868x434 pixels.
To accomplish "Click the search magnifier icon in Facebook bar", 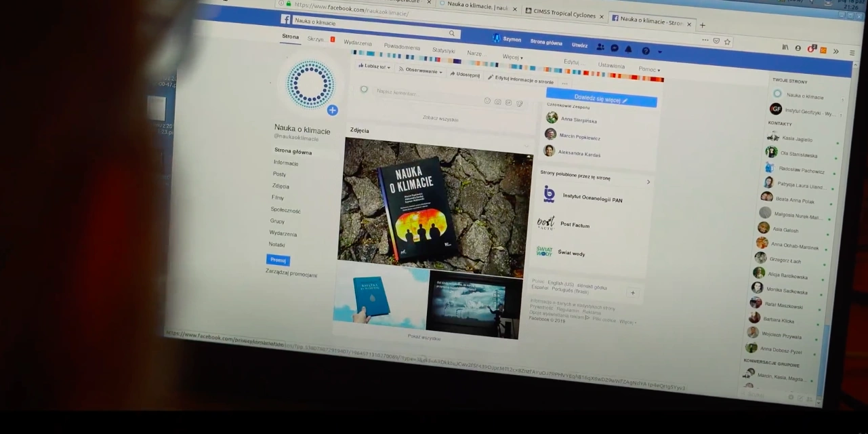I will click(452, 33).
